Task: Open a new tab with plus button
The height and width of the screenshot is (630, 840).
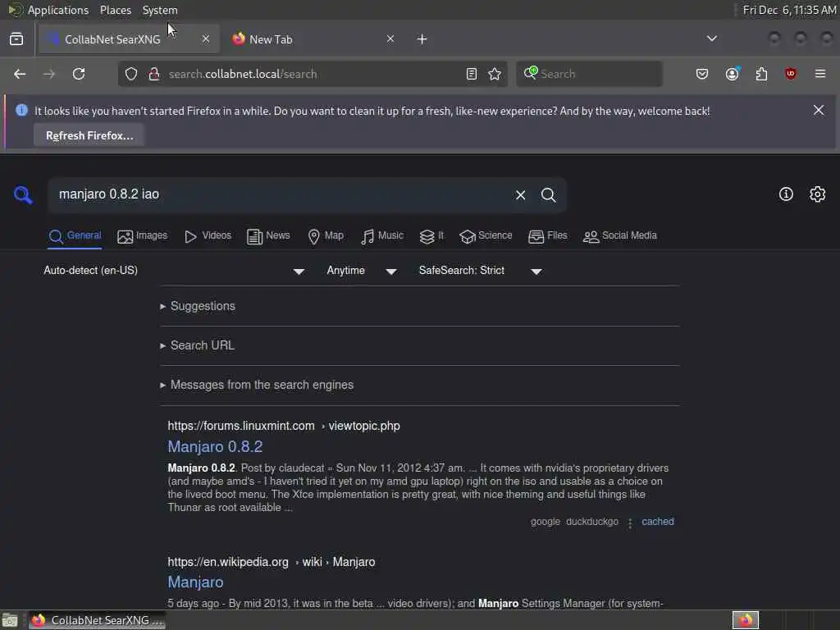Action: (422, 39)
